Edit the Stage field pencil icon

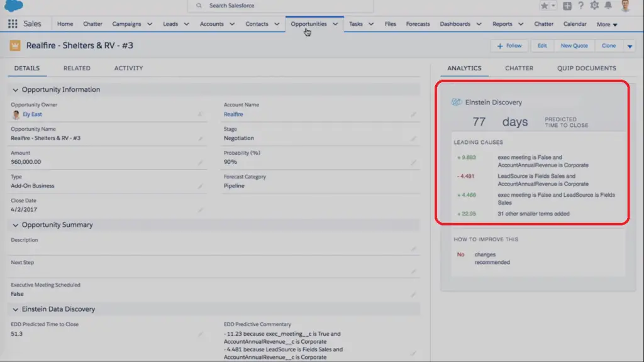point(413,138)
